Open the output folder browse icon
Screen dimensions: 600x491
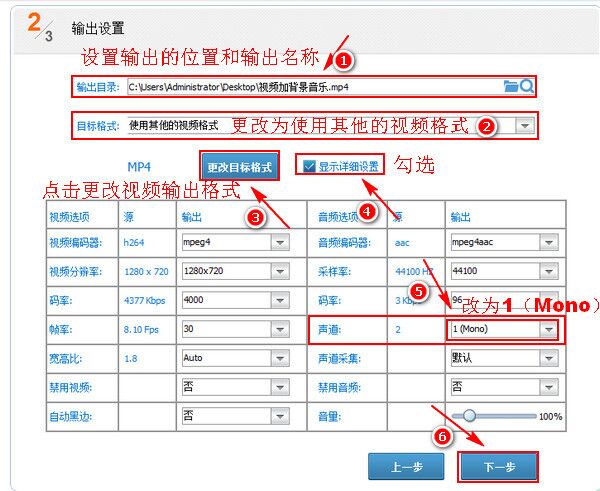click(510, 86)
